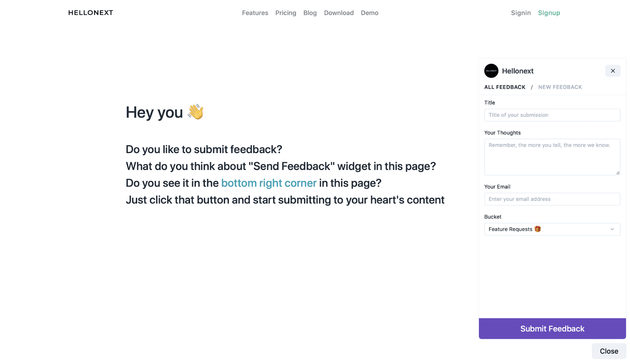The image size is (630, 364).
Task: Focus the Enter your email address field
Action: tap(552, 199)
